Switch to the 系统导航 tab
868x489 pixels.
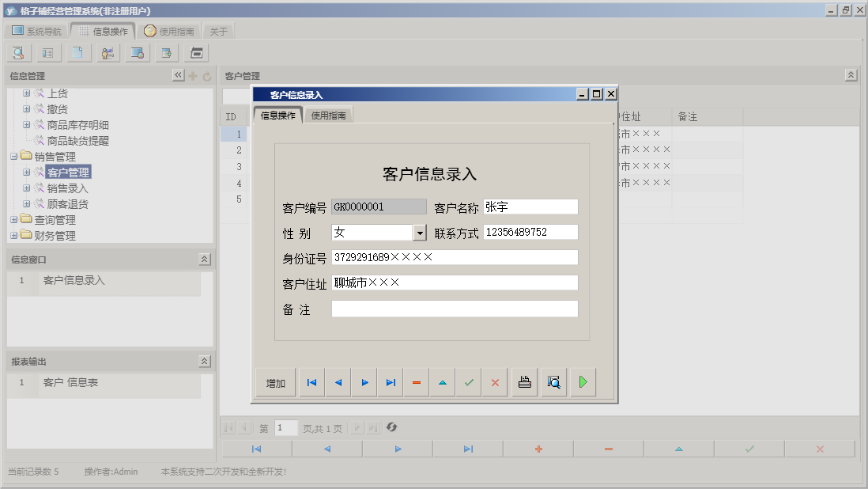pyautogui.click(x=36, y=30)
